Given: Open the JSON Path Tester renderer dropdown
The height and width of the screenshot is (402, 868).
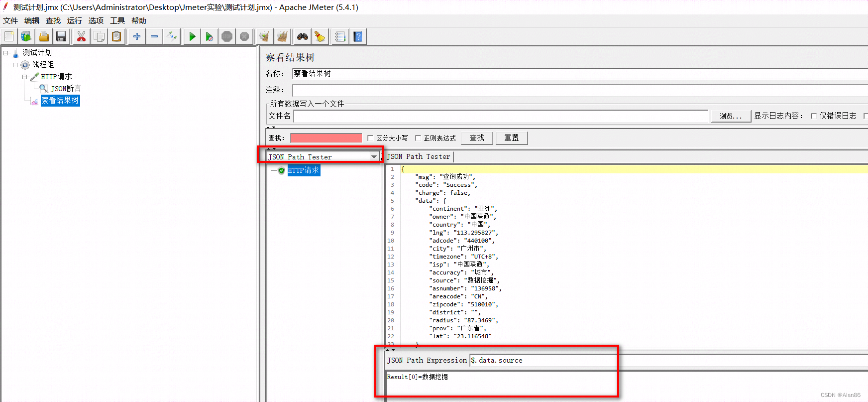Looking at the screenshot, I should 323,157.
